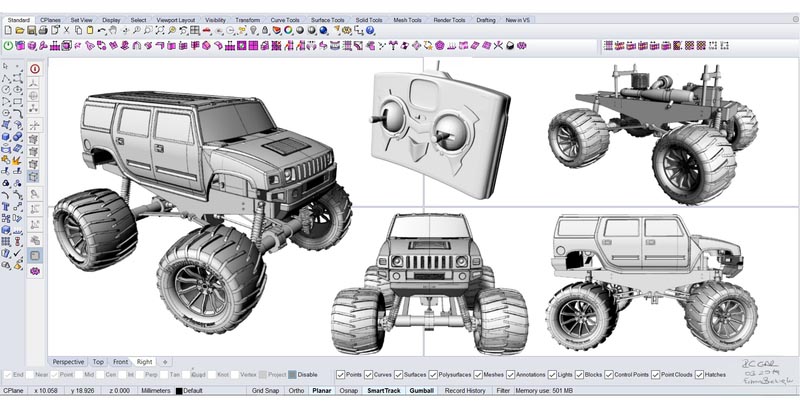800x407 pixels.
Task: Select the blue Box solid tool
Action: 6,137
